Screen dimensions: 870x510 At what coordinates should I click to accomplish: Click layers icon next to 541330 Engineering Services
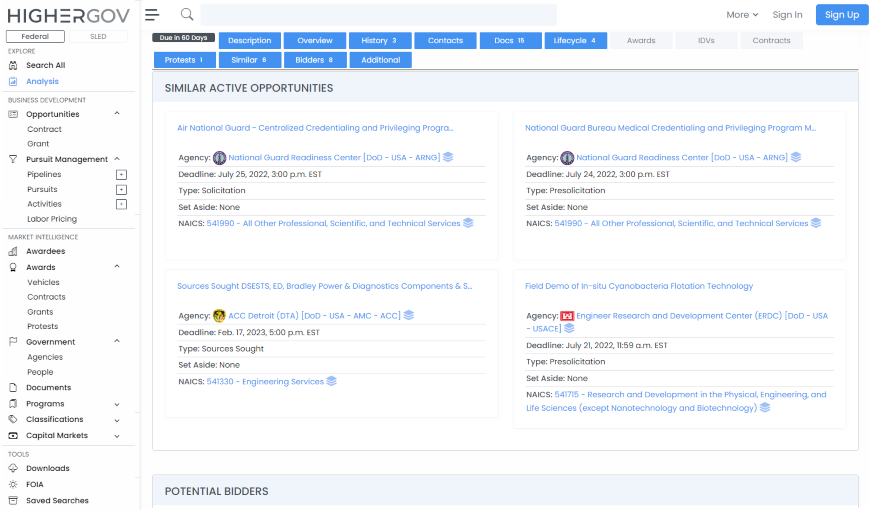[331, 381]
